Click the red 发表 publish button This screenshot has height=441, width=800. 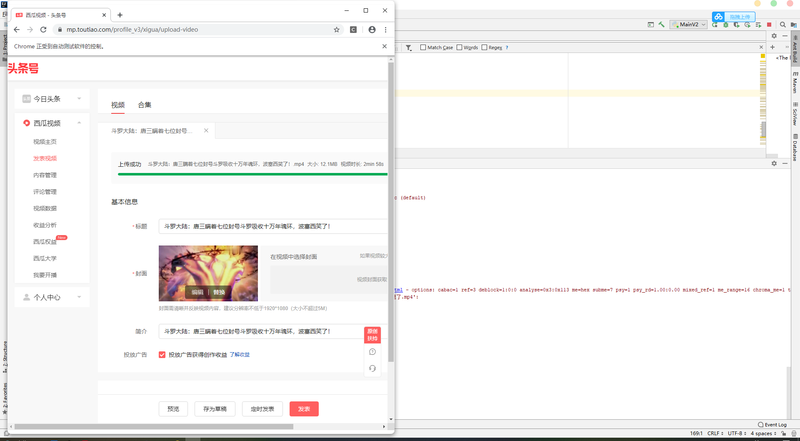click(x=304, y=409)
